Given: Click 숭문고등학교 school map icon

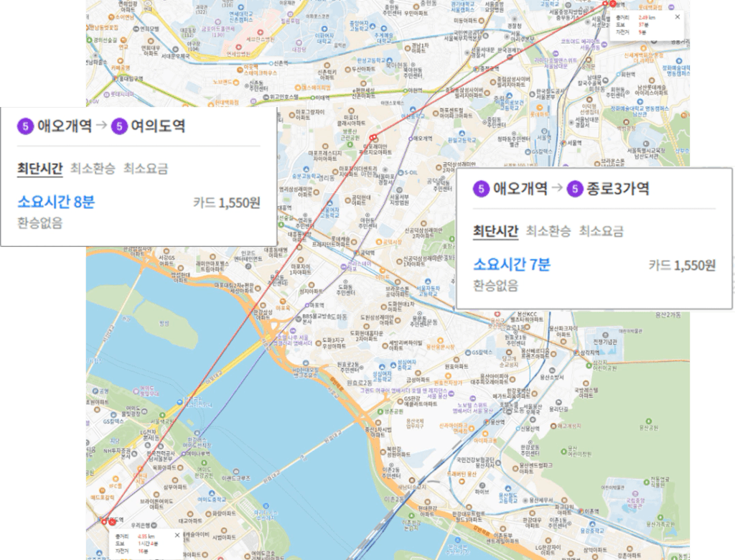Looking at the screenshot, I should [306, 169].
